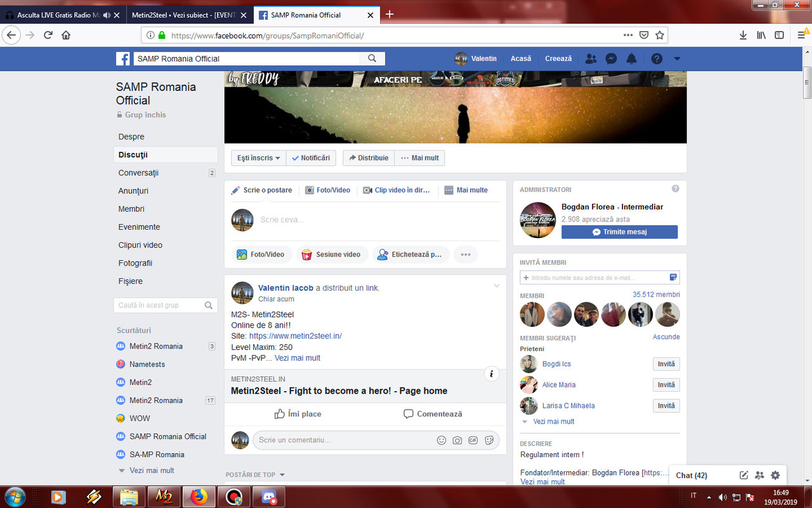Open Windows Start button
The width and height of the screenshot is (812, 508).
[14, 496]
